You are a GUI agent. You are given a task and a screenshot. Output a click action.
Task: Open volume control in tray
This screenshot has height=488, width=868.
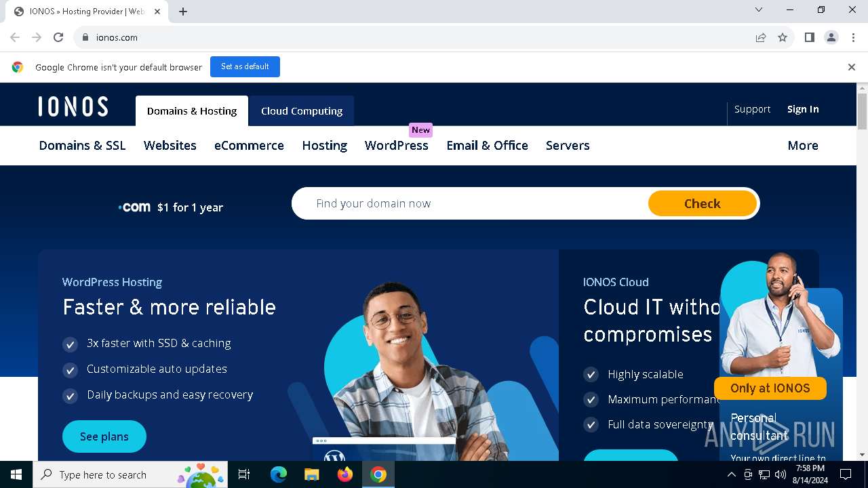click(781, 474)
